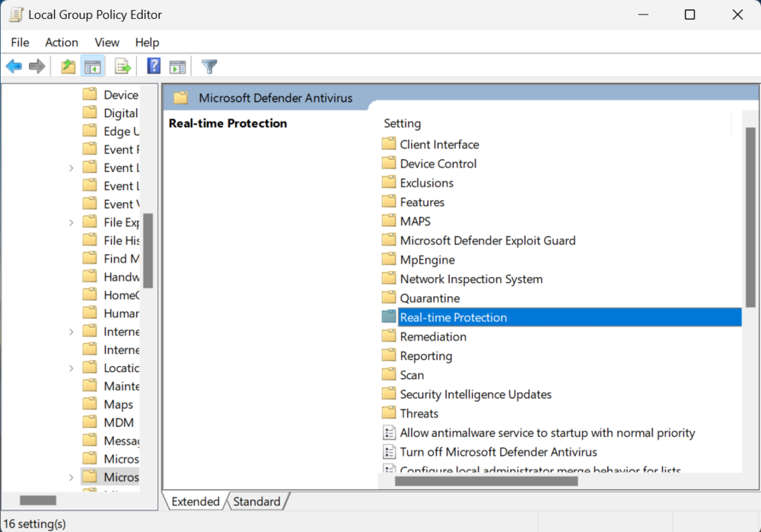Expand the File Exp tree node chevron
761x532 pixels.
(x=72, y=223)
